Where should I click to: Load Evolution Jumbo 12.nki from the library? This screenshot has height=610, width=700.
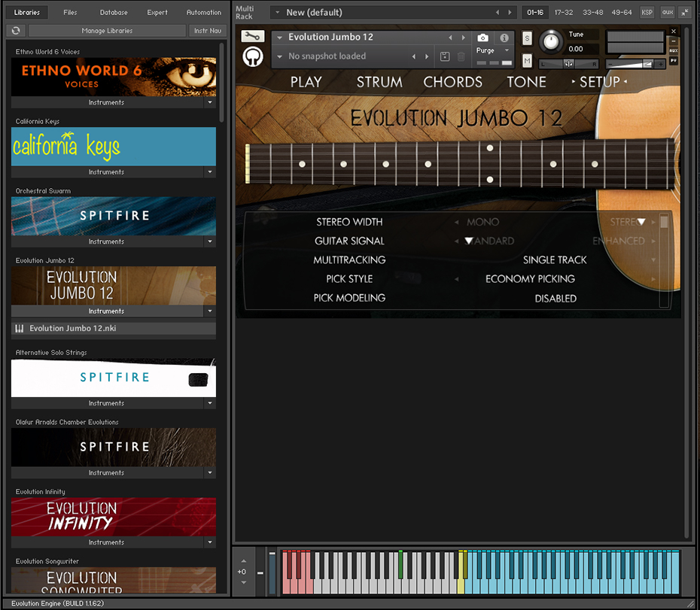114,329
